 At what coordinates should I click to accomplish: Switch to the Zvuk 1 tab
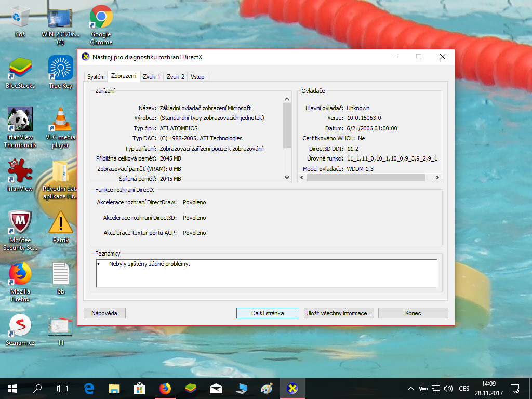coord(151,77)
